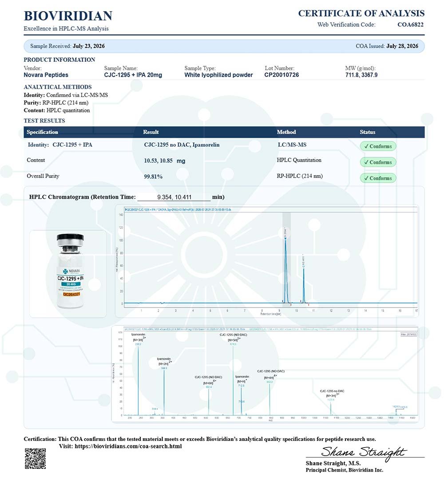This screenshot has height=504, width=444.
Task: Select result CJC-1295 no DAC, Ipamorelin
Action: 182,144
